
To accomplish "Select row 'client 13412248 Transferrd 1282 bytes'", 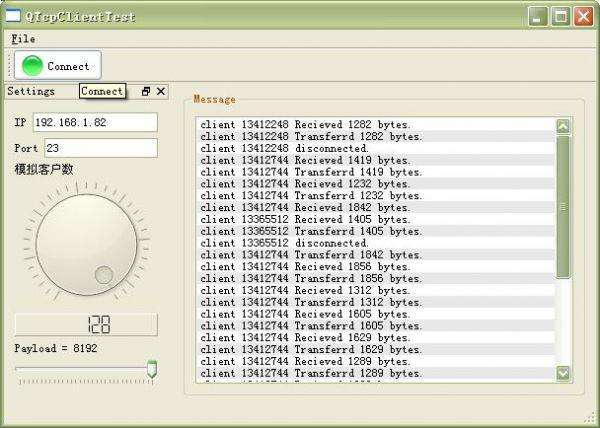I will point(375,137).
